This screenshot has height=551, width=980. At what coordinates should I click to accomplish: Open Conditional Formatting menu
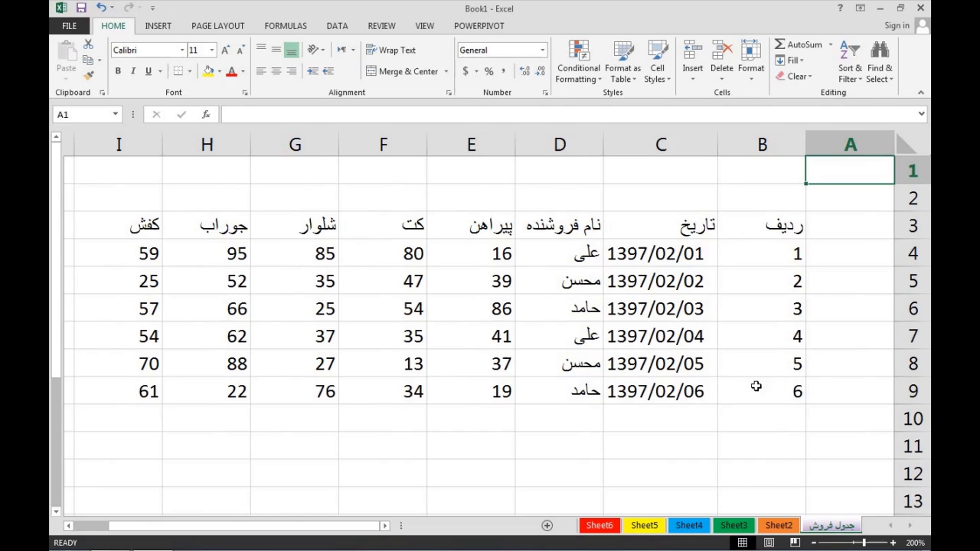point(578,63)
